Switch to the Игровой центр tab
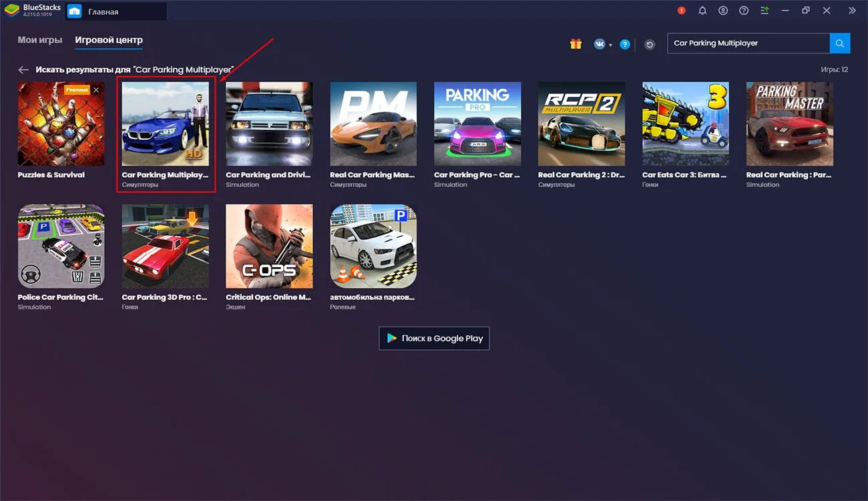Image resolution: width=868 pixels, height=501 pixels. [109, 40]
